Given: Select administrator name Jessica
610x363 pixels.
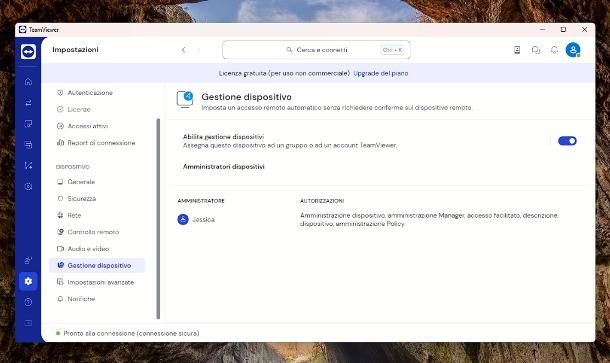Looking at the screenshot, I should pos(203,219).
